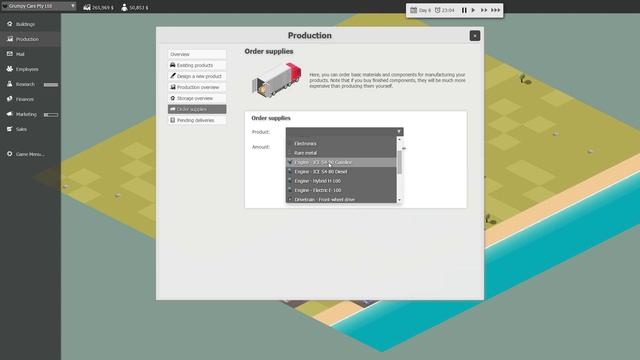Switch to the Overview tab

[197, 54]
